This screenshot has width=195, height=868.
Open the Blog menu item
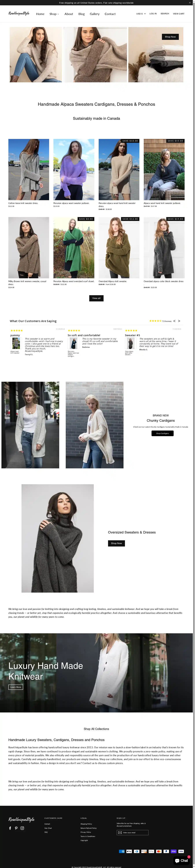coord(81,14)
